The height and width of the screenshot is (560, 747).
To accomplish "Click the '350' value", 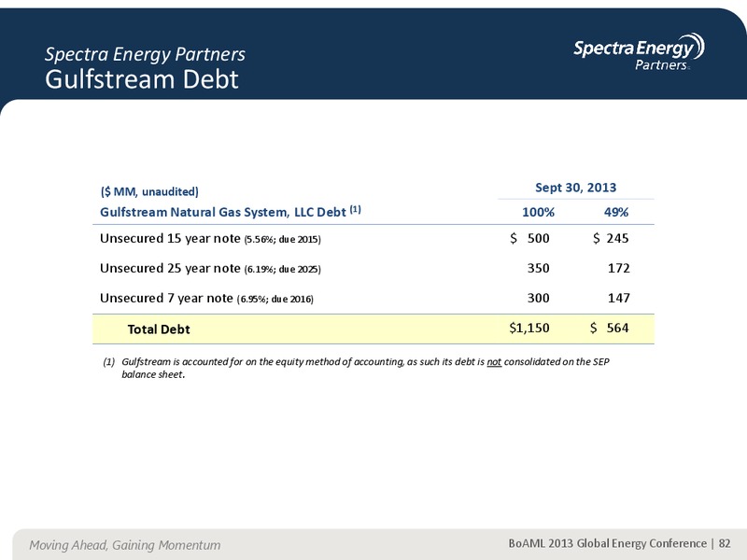I will pyautogui.click(x=539, y=268).
